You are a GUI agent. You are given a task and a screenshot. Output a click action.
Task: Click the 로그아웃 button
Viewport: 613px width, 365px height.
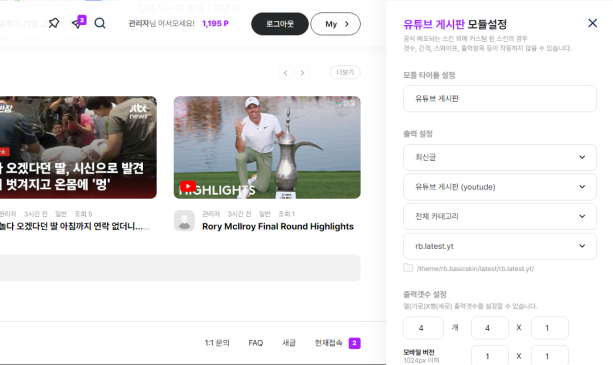coord(280,24)
